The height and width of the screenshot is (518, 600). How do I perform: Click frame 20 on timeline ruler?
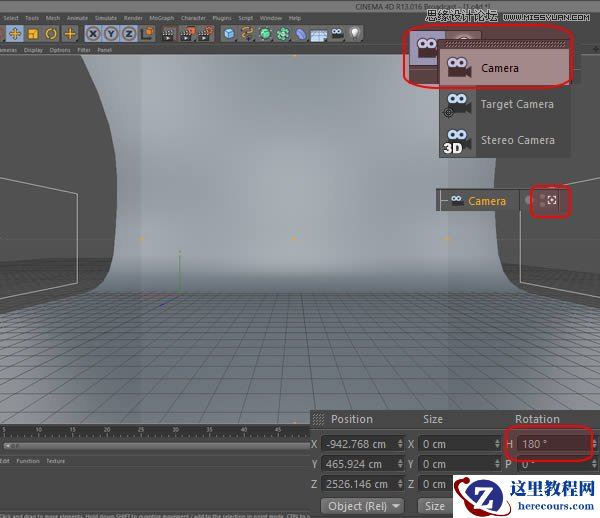[x=107, y=430]
